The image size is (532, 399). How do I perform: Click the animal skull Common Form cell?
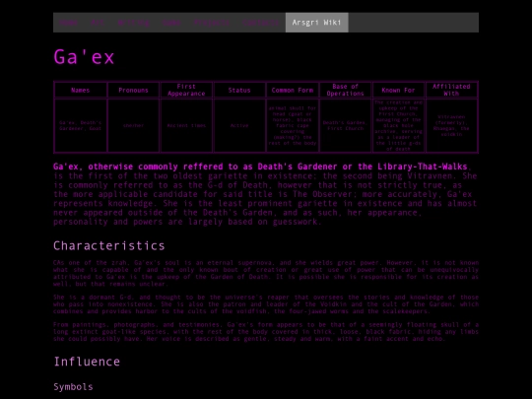click(293, 125)
